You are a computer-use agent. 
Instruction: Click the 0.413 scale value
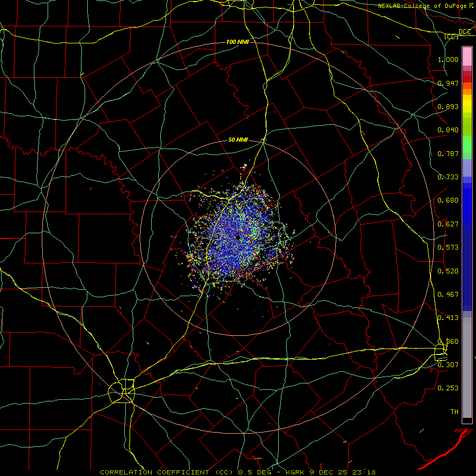[448, 318]
